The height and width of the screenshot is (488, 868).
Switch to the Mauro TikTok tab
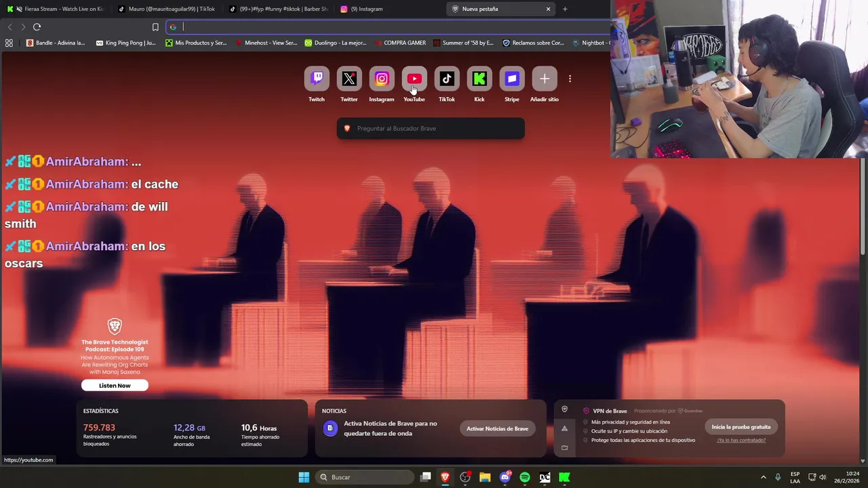[x=166, y=9]
